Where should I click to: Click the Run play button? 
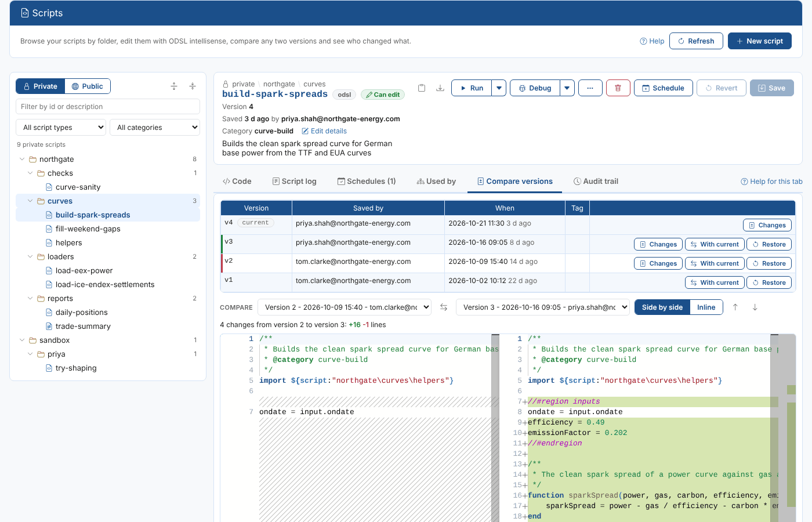[x=472, y=88]
